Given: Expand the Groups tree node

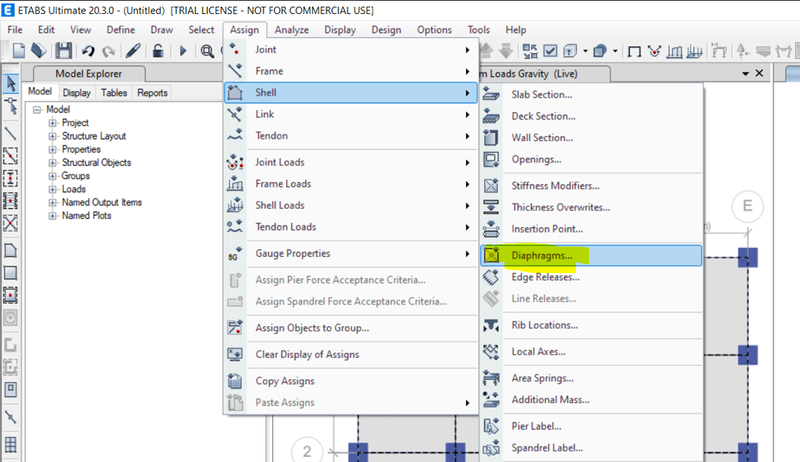Looking at the screenshot, I should tap(53, 176).
